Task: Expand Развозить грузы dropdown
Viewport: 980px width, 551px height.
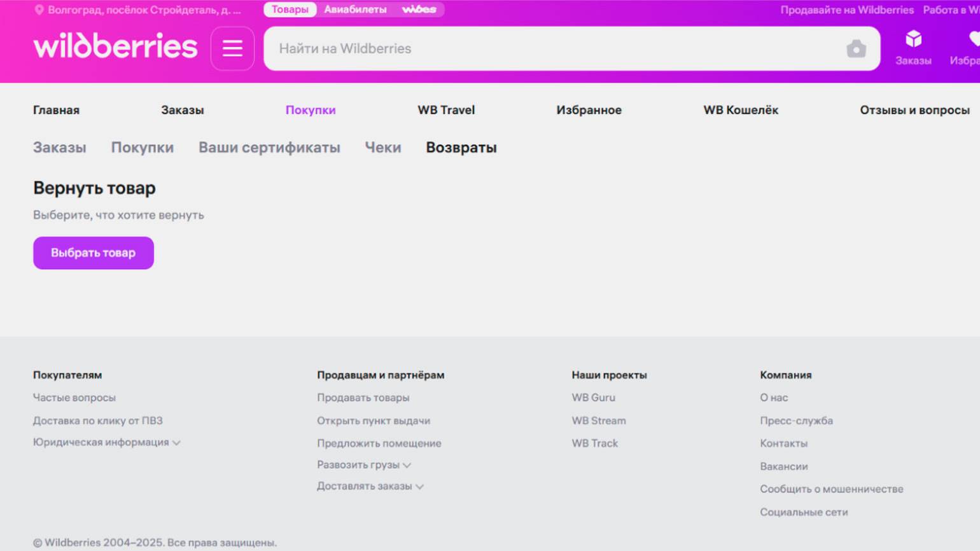Action: 364,465
